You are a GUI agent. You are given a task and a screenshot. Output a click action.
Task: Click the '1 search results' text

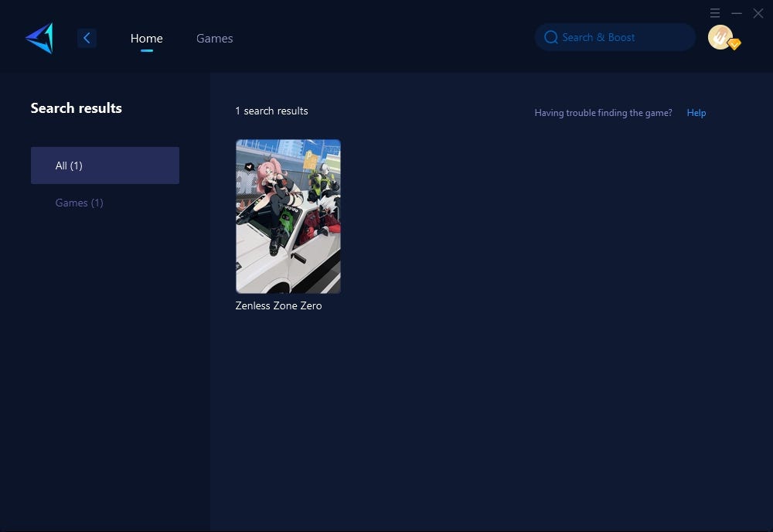click(x=271, y=111)
